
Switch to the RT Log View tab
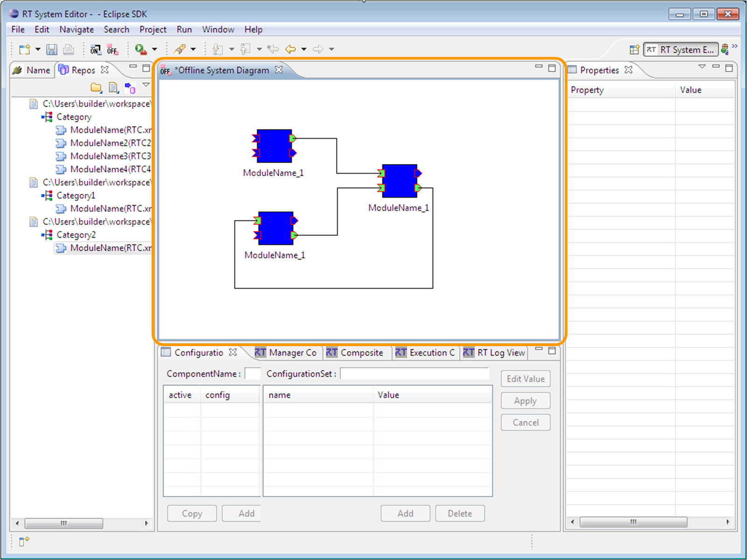pos(494,353)
